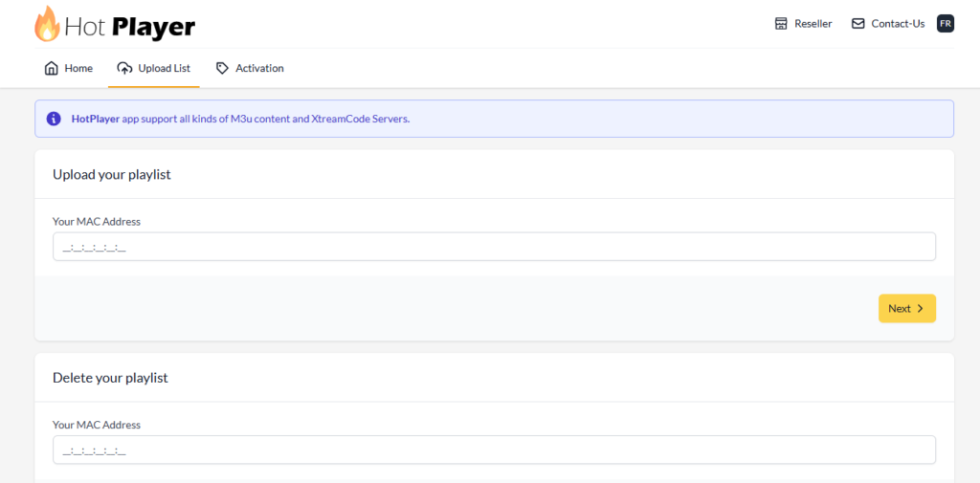Click the "Your MAC Address" label in the delete section
Screen dimensions: 980x483
coord(97,425)
